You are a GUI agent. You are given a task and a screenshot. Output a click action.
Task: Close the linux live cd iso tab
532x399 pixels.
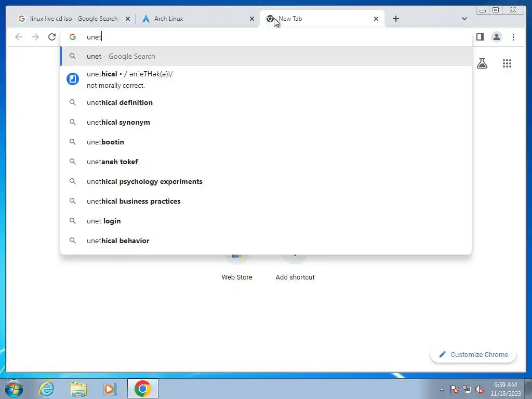coord(128,19)
